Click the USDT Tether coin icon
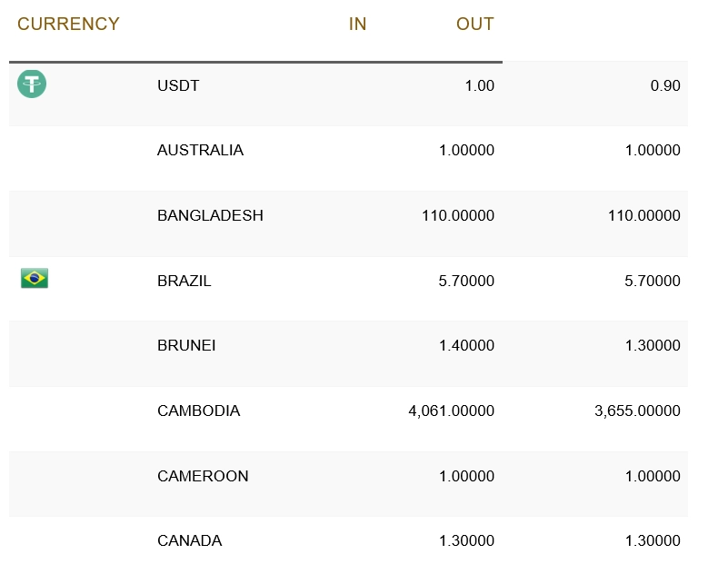Viewport: 728px width, 574px height. click(32, 84)
